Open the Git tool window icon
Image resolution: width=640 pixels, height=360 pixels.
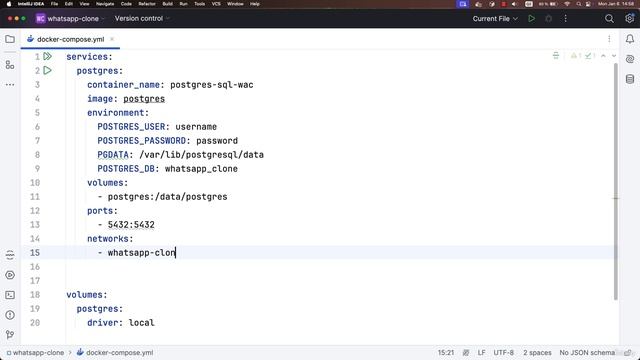coord(10,335)
